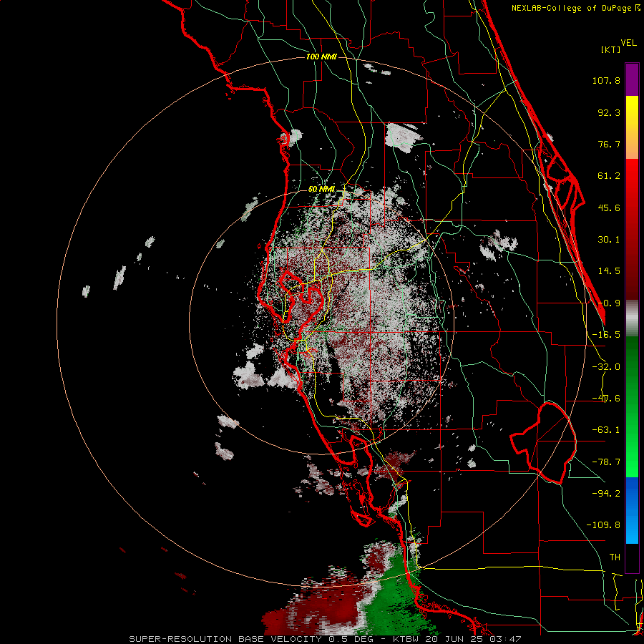Click the 100 NMI range ring label
The width and height of the screenshot is (644, 644).
[x=321, y=57]
